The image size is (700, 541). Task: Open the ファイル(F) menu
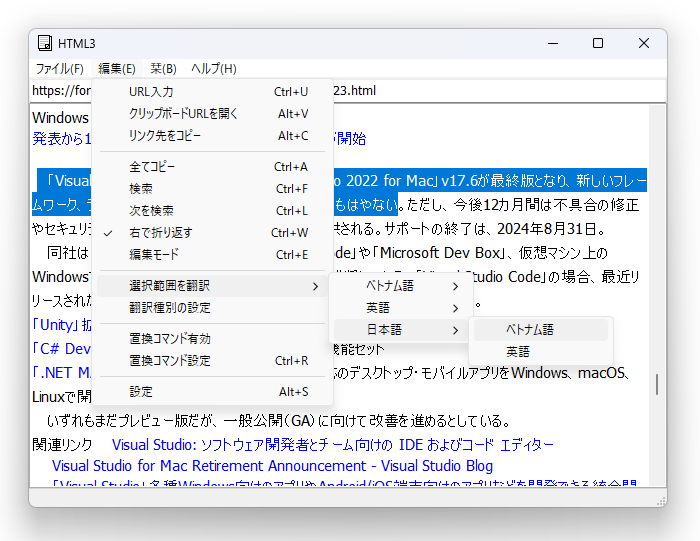(x=60, y=69)
